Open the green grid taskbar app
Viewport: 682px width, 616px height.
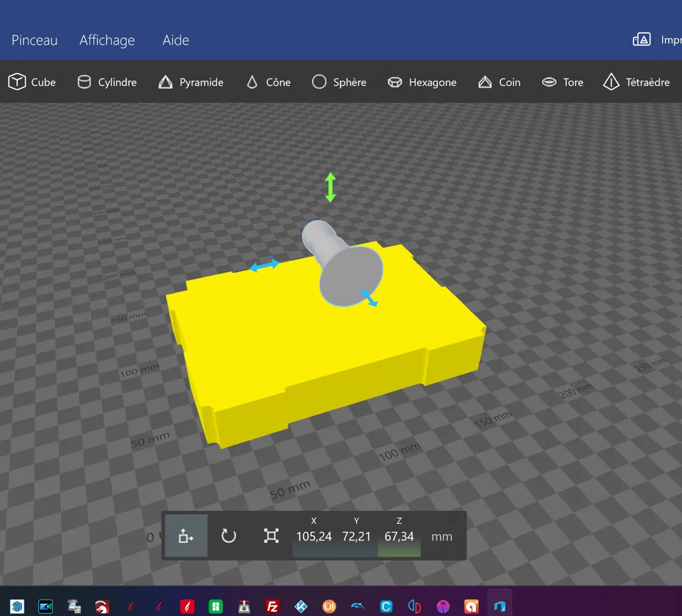coord(216,606)
